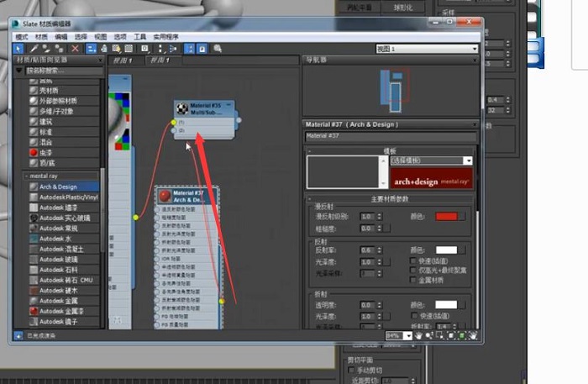Open the Material ID Channel flyout icon
The width and height of the screenshot is (588, 384).
[145, 49]
